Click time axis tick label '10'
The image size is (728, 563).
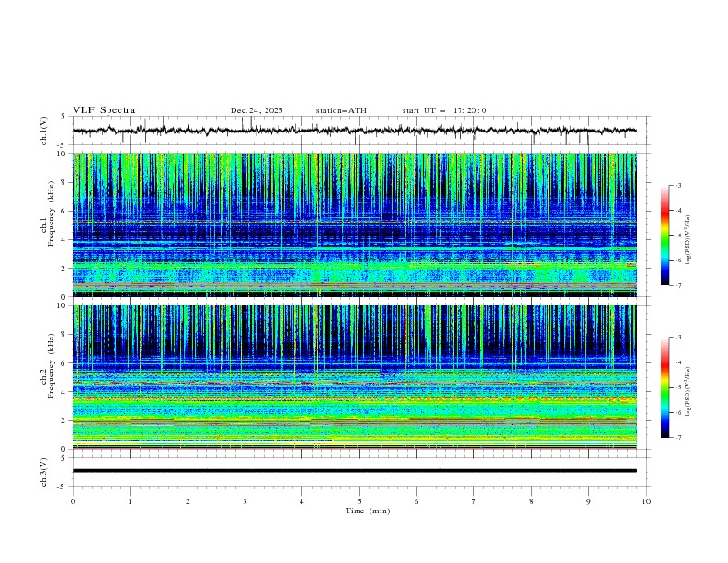(x=646, y=501)
